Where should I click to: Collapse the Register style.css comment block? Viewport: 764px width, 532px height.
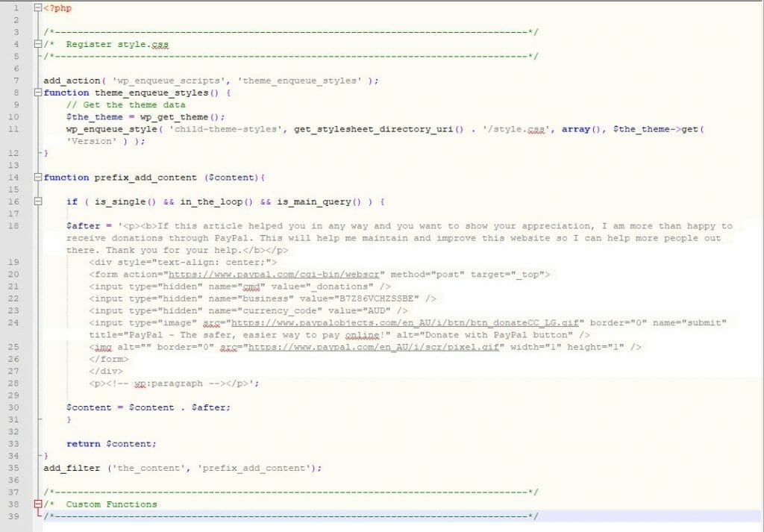[37, 44]
